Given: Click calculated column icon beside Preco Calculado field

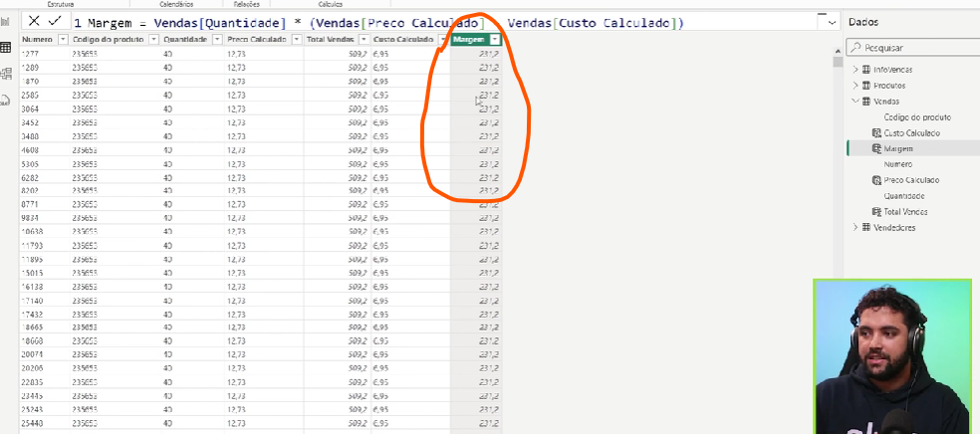Looking at the screenshot, I should pyautogui.click(x=876, y=180).
